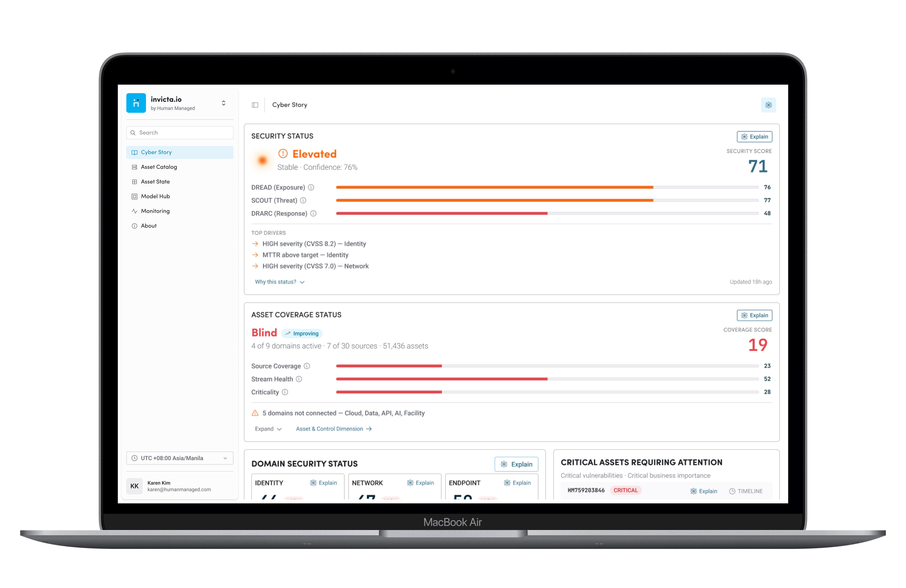906x588 pixels.
Task: Click info icon next to Stream Health
Action: point(299,379)
